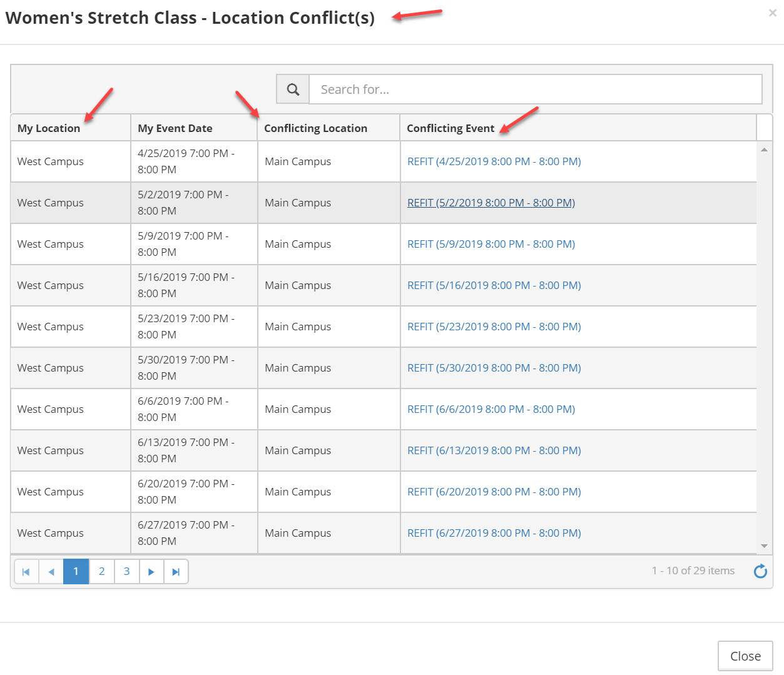Open the REFIT 4/25/2019 conflicting event

tap(494, 161)
